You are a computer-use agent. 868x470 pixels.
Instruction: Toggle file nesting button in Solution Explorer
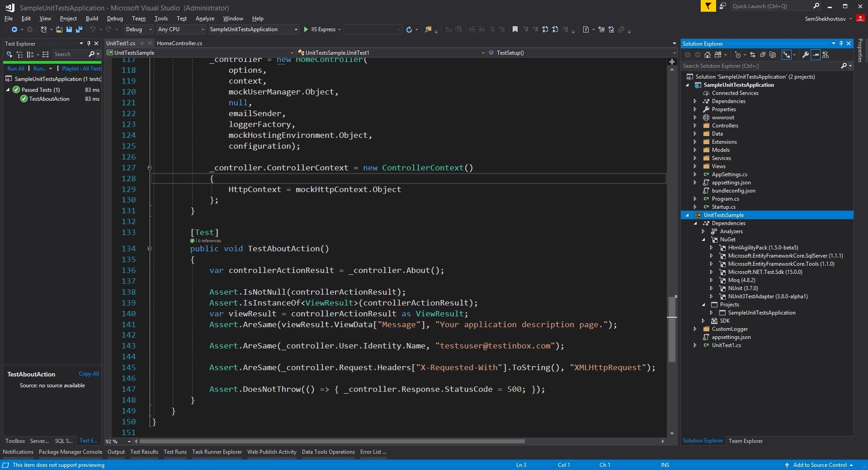point(787,55)
